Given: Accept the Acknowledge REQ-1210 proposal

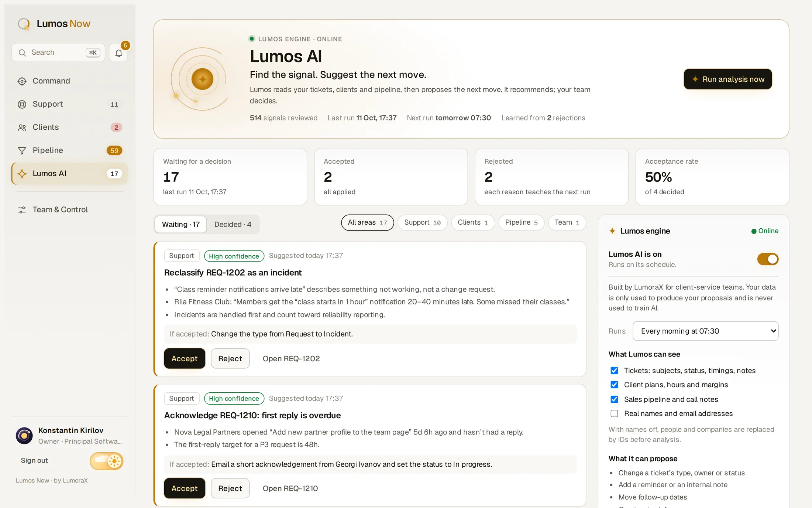Looking at the screenshot, I should click(185, 488).
